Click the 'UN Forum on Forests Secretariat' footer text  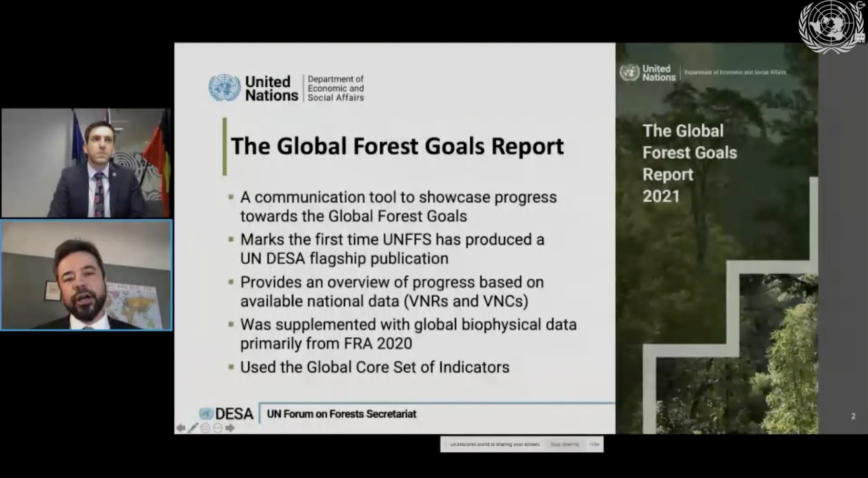[x=342, y=414]
